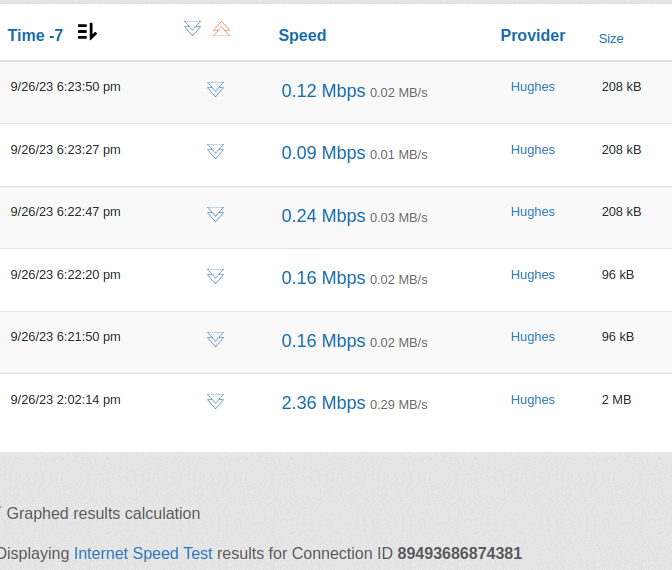Open Hughes provider link in 2.36 Mbps row
Viewport: 672px width, 570px height.
532,400
